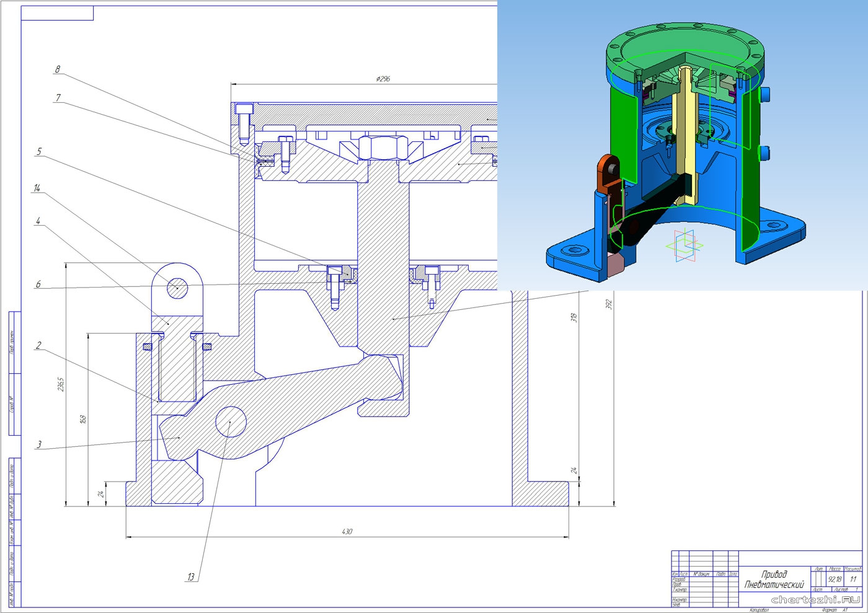Click the title text Привод Пневматический
The width and height of the screenshot is (868, 613).
click(774, 579)
